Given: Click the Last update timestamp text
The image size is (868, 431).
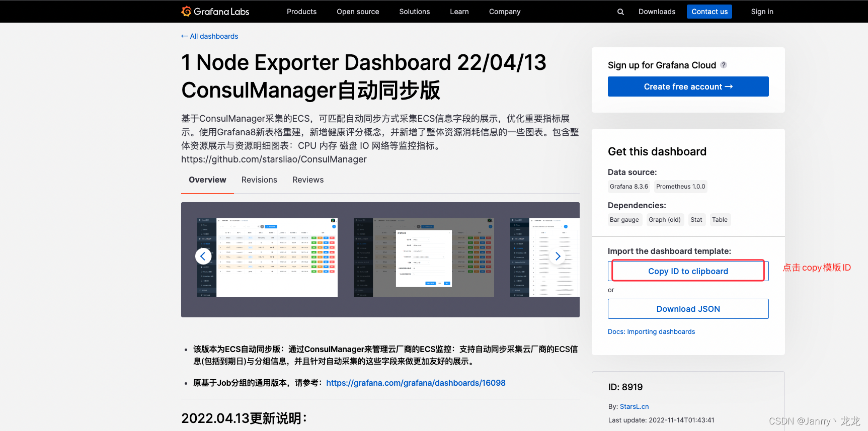Looking at the screenshot, I should coord(661,420).
